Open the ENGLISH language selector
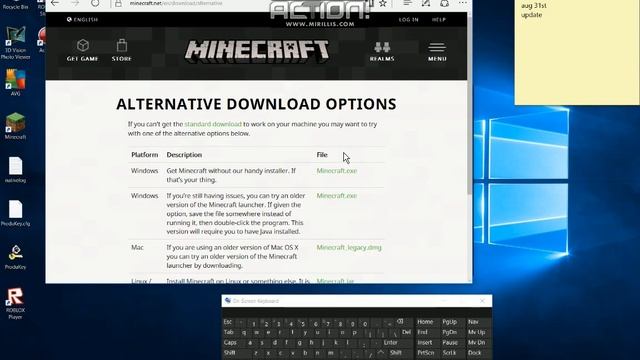 click(82, 20)
